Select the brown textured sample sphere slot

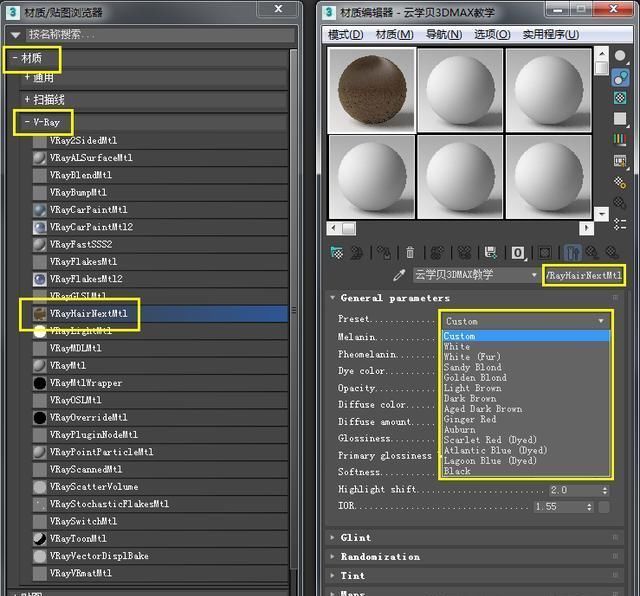coord(372,90)
